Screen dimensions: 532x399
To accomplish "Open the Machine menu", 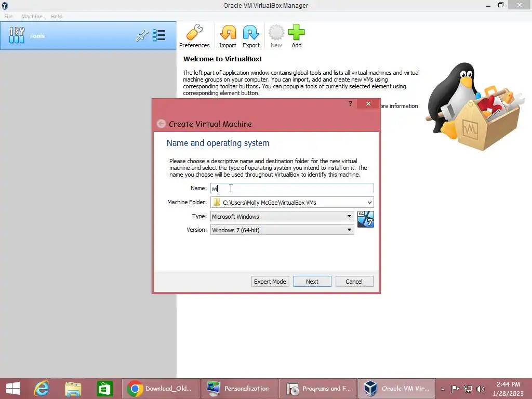I will tap(32, 16).
